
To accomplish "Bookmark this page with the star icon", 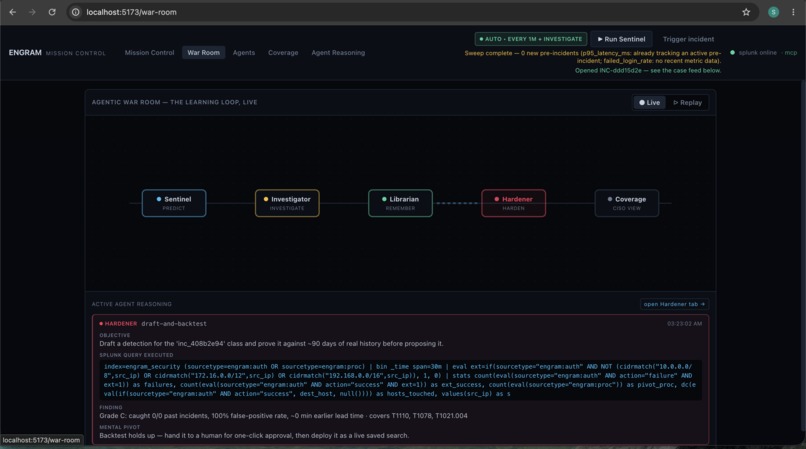I will point(746,12).
